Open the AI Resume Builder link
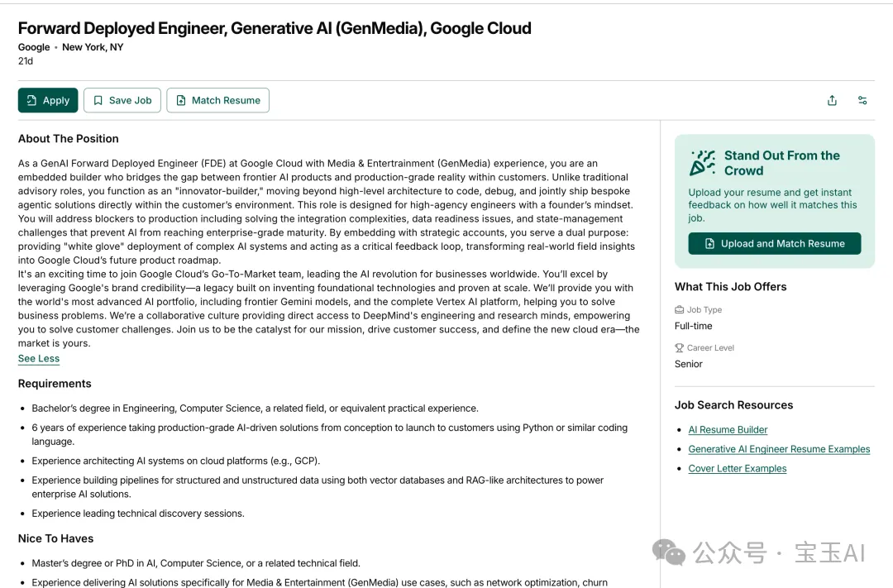Image resolution: width=893 pixels, height=588 pixels. pos(728,429)
